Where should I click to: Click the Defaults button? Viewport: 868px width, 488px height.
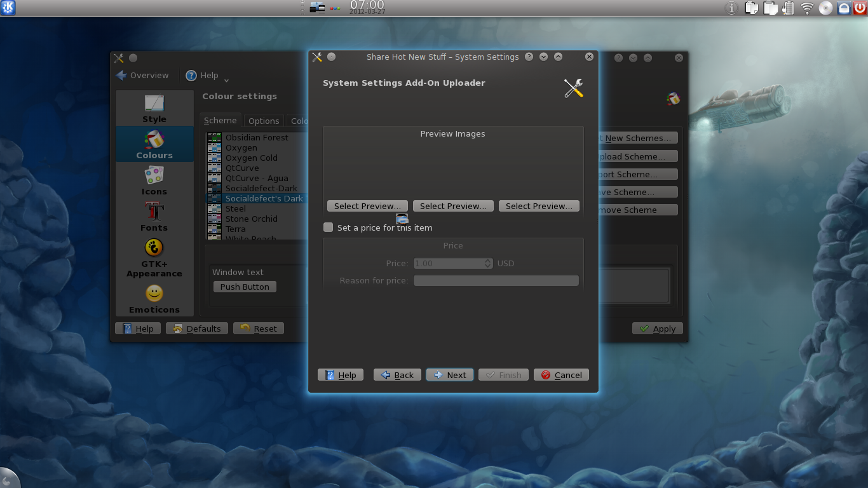pos(197,329)
